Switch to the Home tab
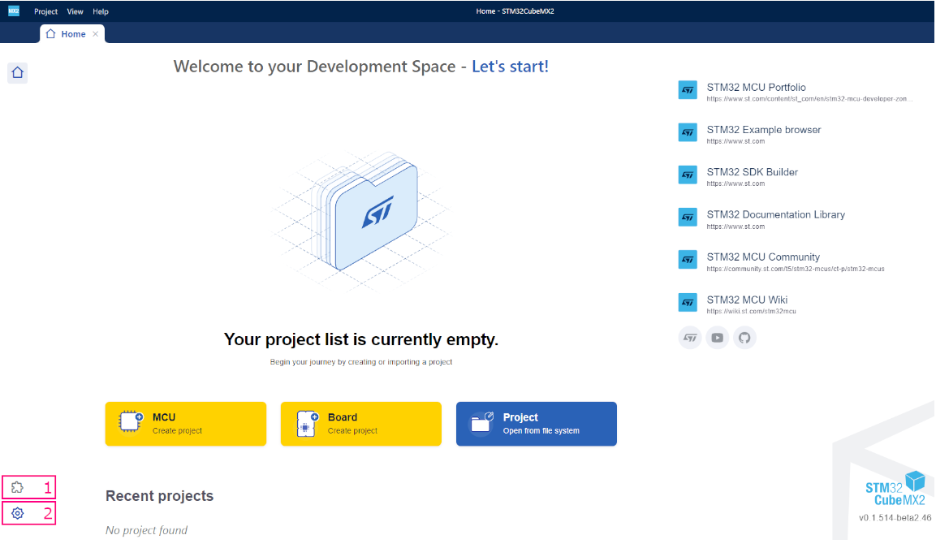Image resolution: width=936 pixels, height=540 pixels. tap(72, 34)
